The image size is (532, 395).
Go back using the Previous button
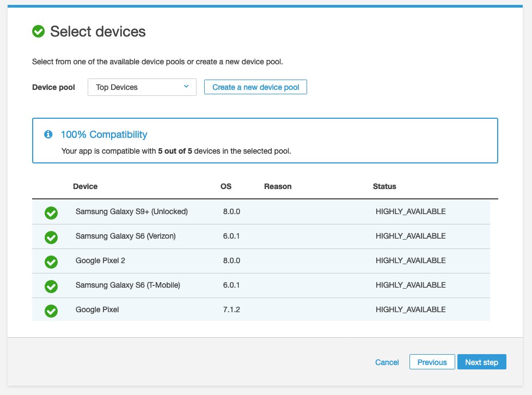point(432,362)
